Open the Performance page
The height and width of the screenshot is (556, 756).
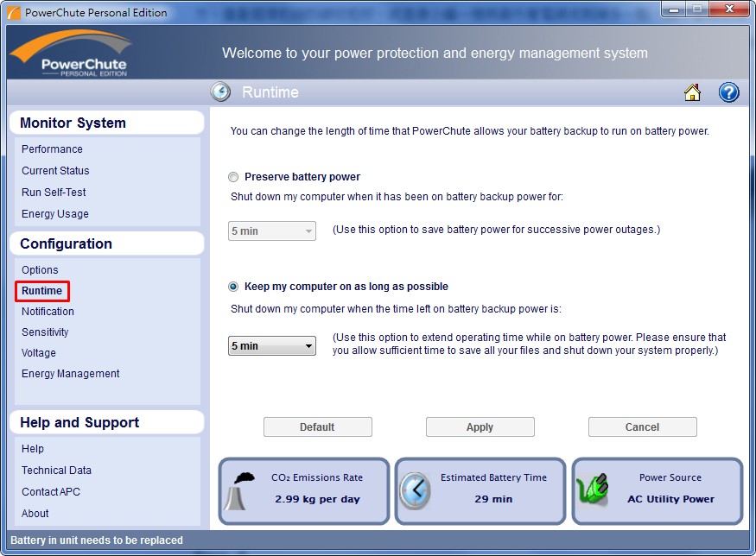point(52,149)
